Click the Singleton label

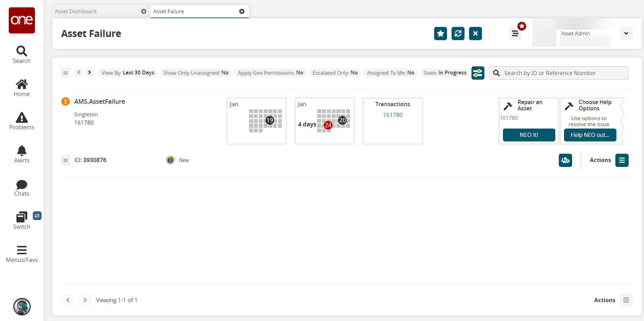(86, 115)
